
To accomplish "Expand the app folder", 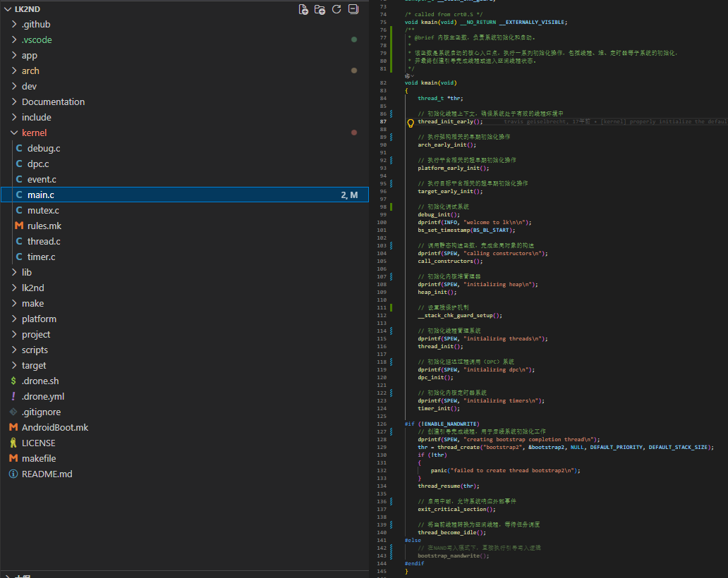I will 14,55.
